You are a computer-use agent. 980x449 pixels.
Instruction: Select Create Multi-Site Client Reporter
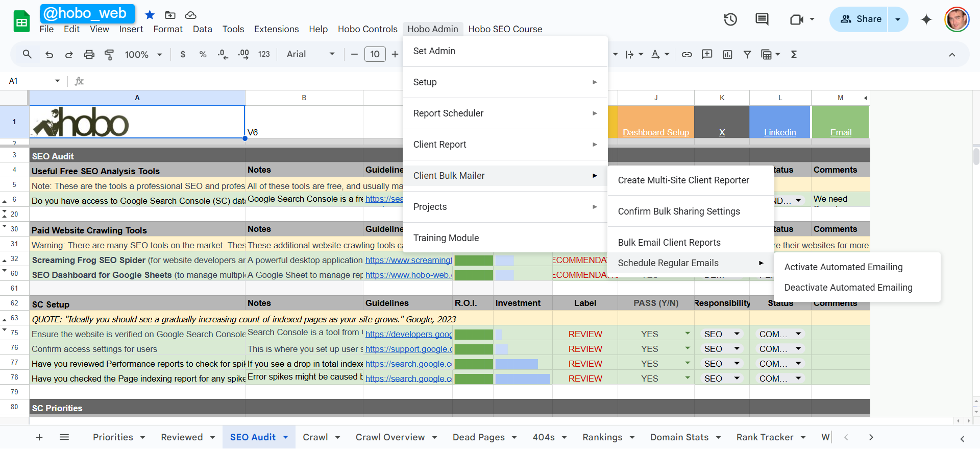[691, 180]
